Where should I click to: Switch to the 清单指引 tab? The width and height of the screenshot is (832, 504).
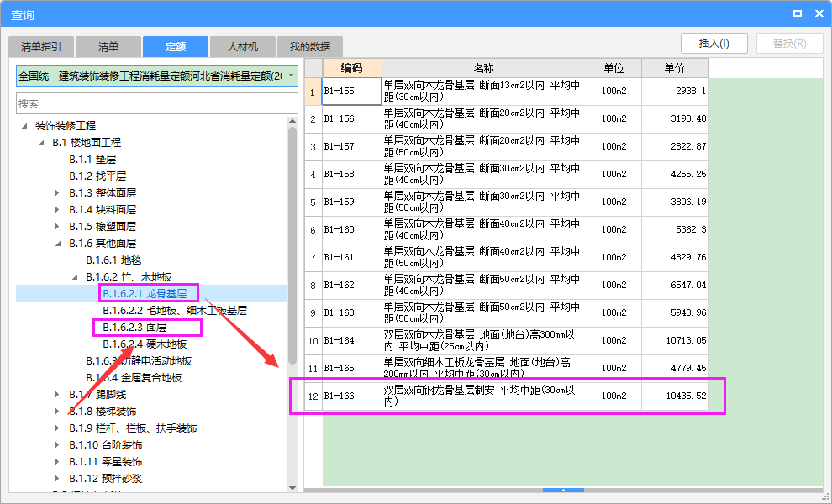41,47
